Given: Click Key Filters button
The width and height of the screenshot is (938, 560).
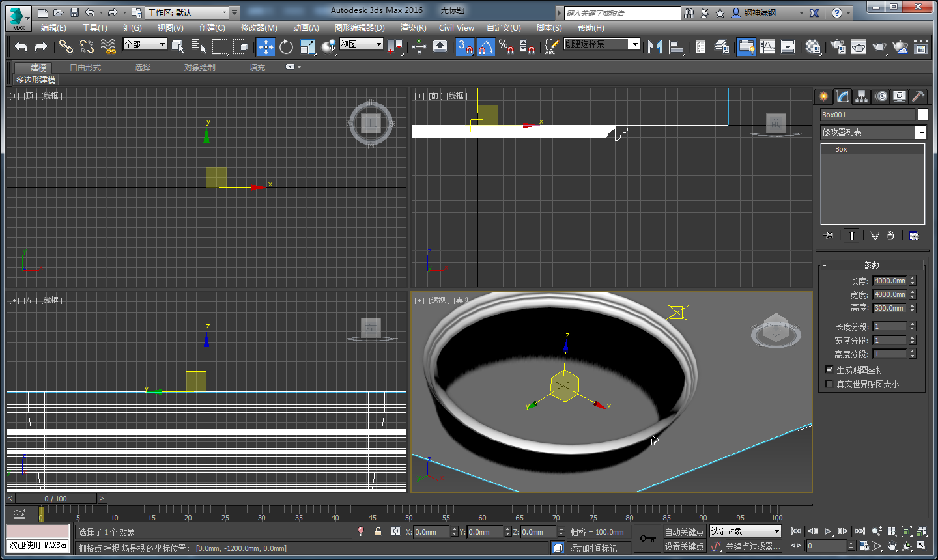Looking at the screenshot, I should point(753,546).
